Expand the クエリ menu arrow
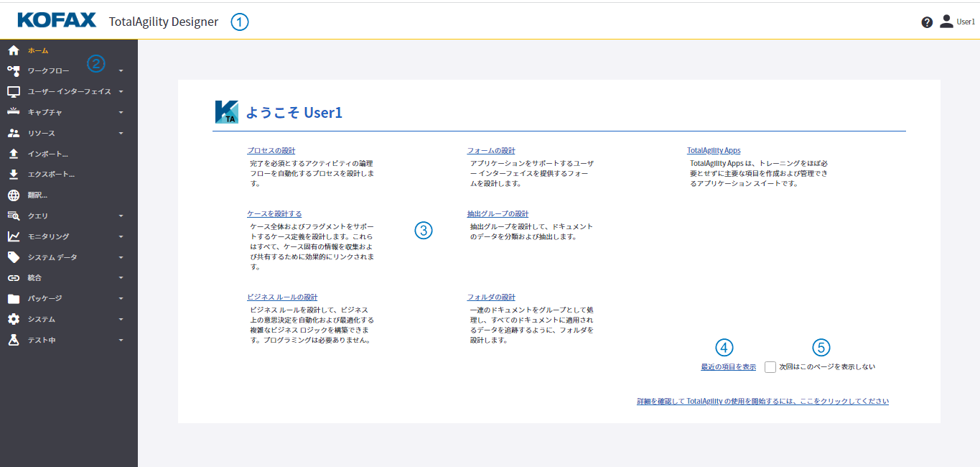 [121, 216]
